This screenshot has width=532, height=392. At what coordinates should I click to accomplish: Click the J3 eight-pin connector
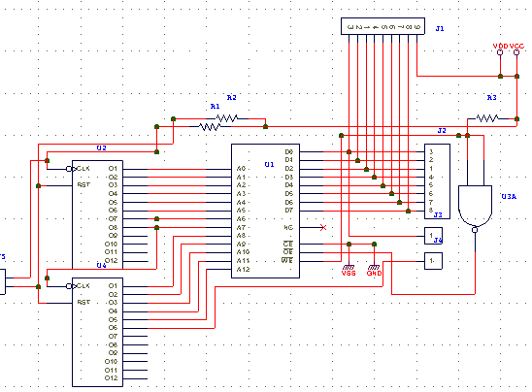[437, 181]
